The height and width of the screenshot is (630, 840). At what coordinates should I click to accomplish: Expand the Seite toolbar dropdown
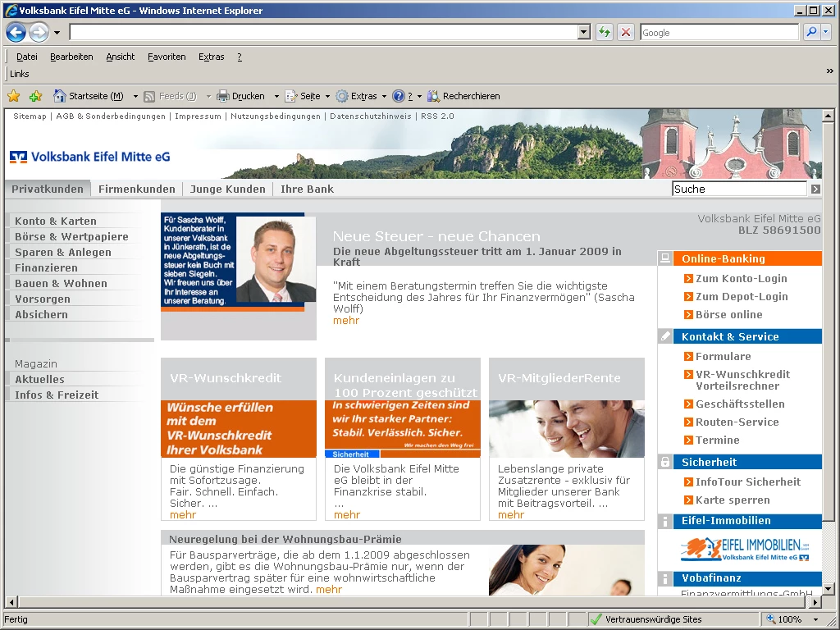coord(327,96)
